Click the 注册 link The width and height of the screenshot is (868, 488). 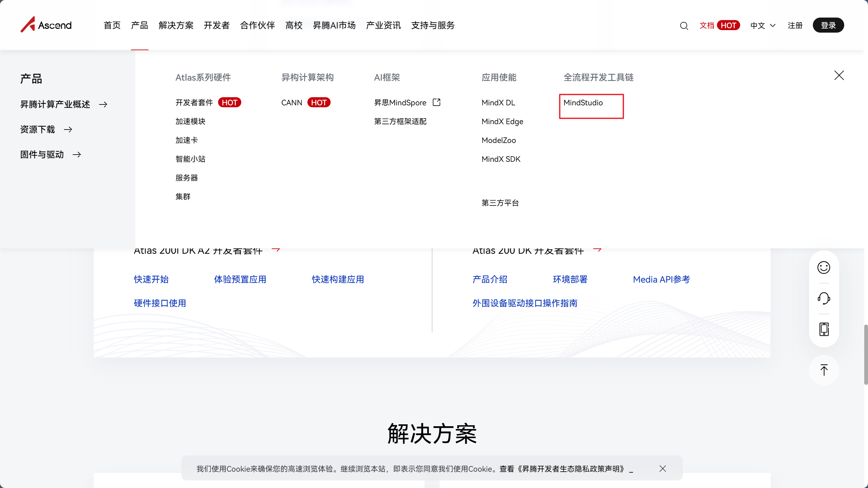[x=795, y=26]
